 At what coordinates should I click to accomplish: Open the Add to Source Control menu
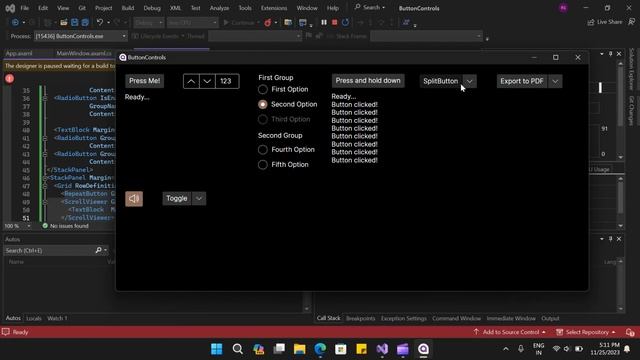[x=509, y=332]
